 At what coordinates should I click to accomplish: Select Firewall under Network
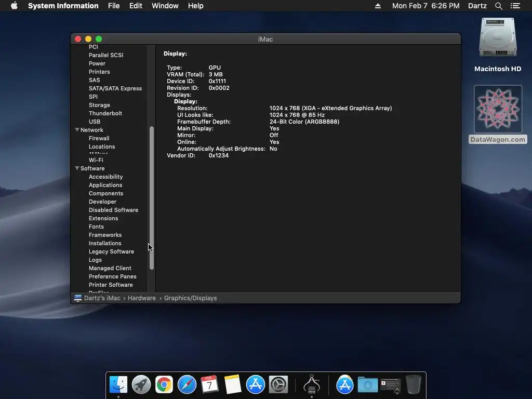[x=99, y=138]
